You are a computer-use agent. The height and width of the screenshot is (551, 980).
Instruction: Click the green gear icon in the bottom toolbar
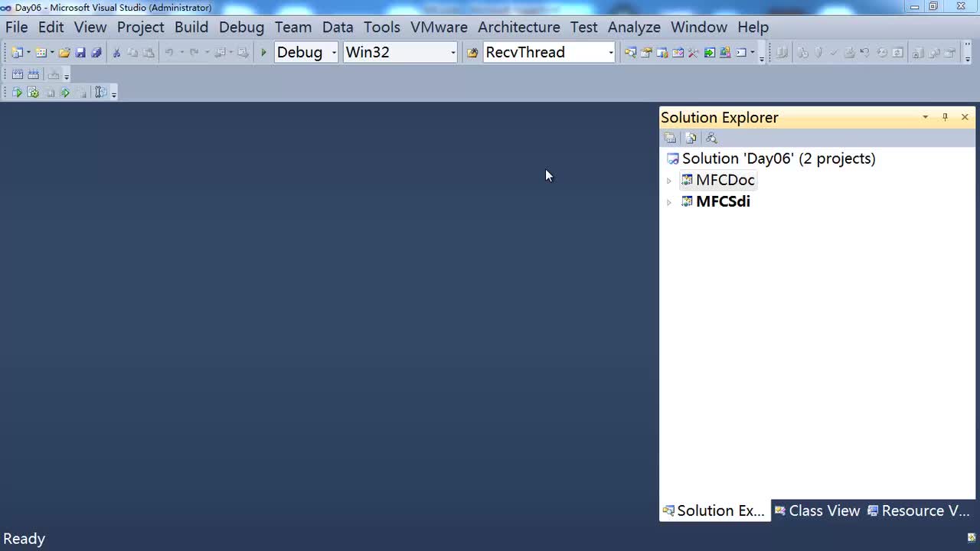click(34, 93)
